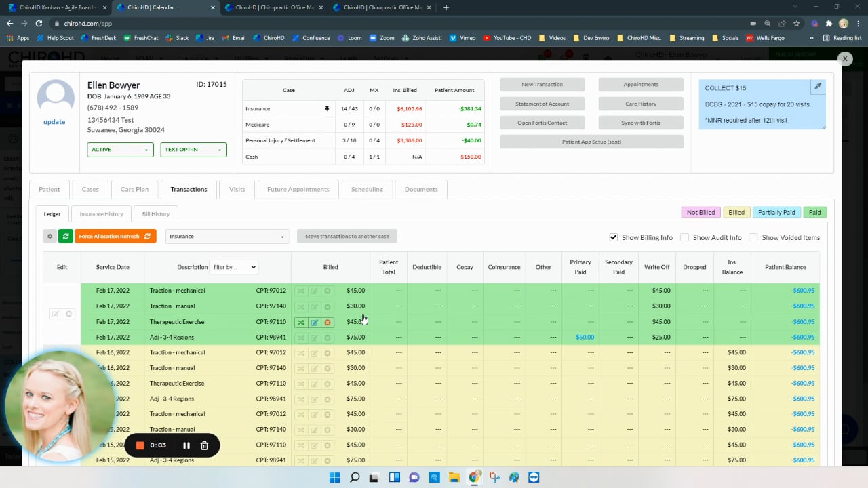Click browser back arrow
The image size is (868, 488).
9,23
